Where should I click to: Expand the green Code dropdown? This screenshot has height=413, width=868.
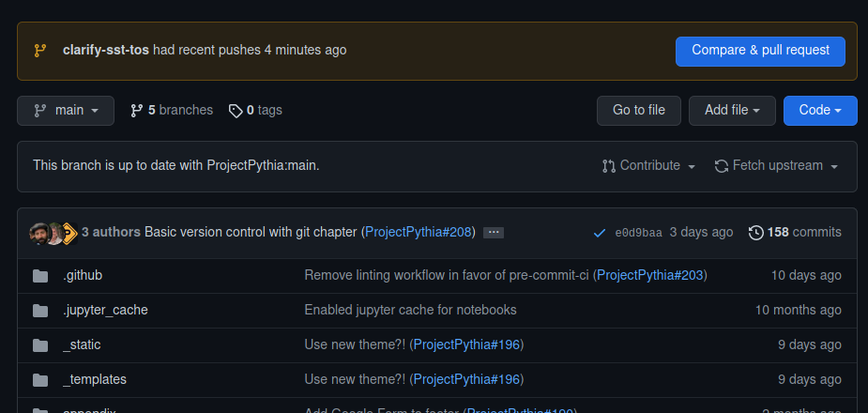pyautogui.click(x=820, y=111)
